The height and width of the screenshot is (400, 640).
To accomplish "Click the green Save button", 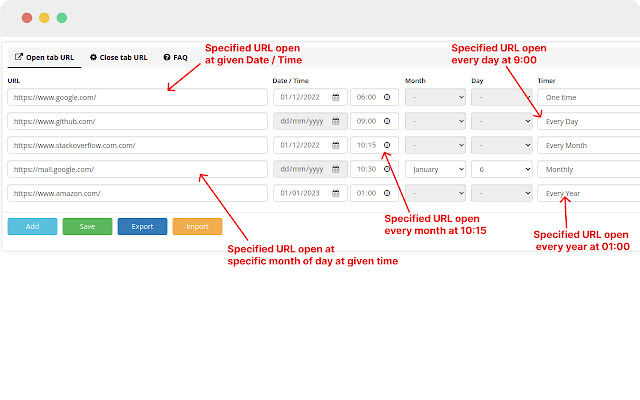I will pos(87,227).
